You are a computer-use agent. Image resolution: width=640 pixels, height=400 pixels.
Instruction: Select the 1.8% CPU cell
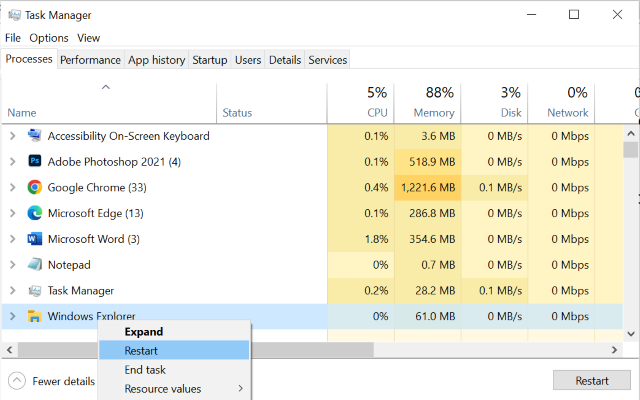(360, 239)
